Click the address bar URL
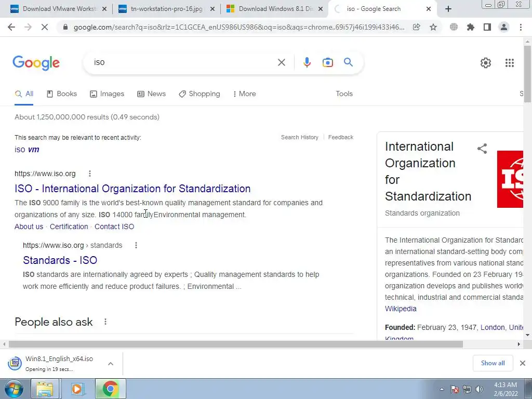The image size is (532, 399). click(239, 27)
